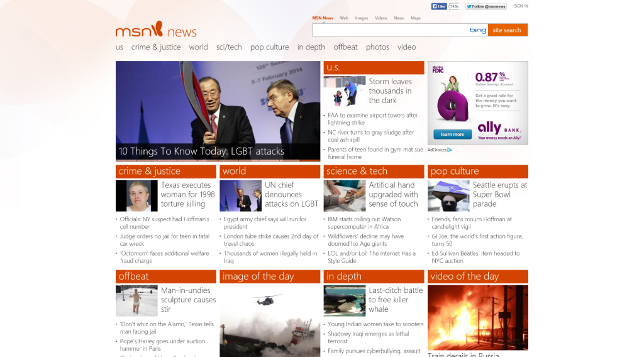This screenshot has height=357, width=644.
Task: Follow @msnnews on Twitter
Action: point(486,6)
